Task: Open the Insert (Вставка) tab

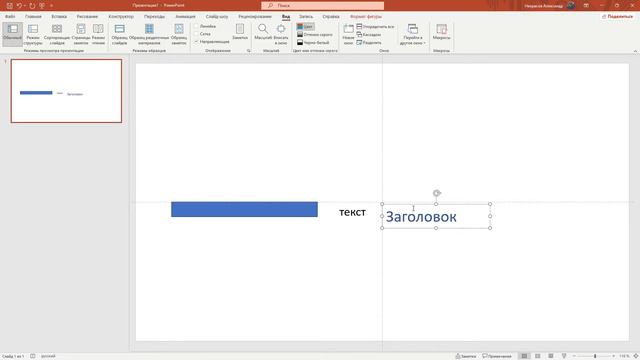Action: point(59,17)
